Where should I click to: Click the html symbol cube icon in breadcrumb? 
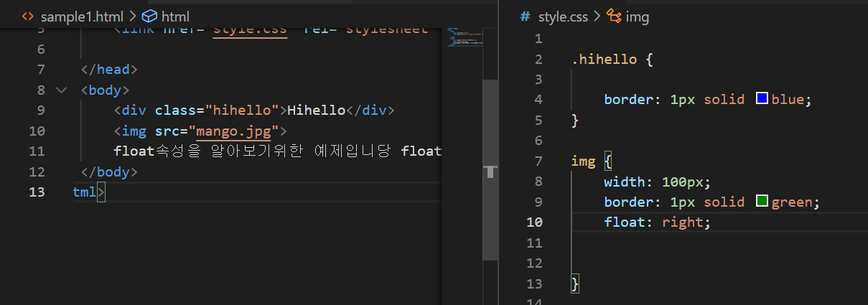(x=149, y=16)
